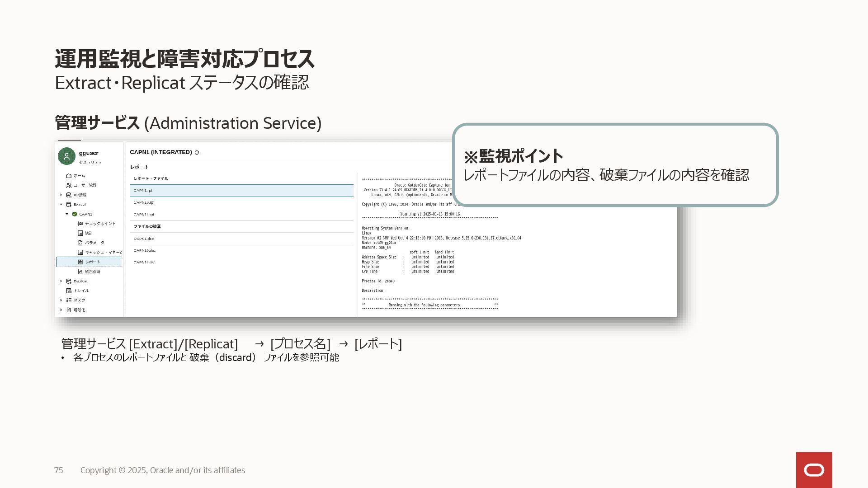
Task: Click the チェックポイント checkpoint icon
Action: click(x=80, y=224)
